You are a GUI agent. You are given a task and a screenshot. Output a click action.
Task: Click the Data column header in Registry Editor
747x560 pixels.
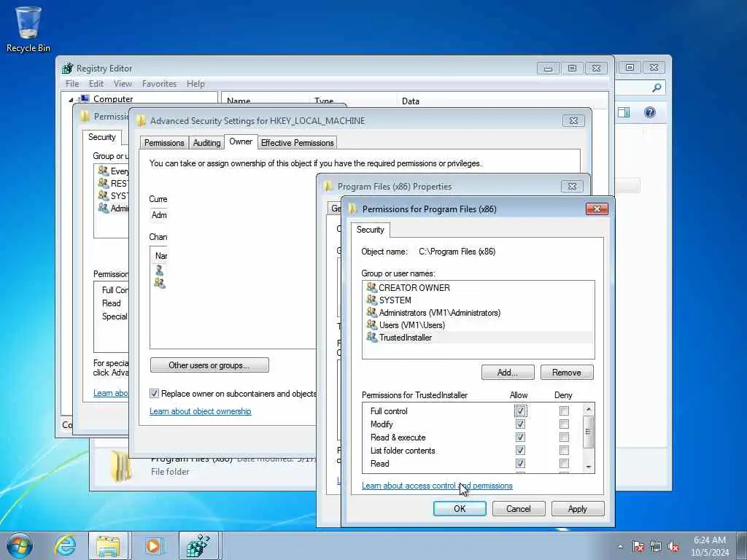[502, 101]
